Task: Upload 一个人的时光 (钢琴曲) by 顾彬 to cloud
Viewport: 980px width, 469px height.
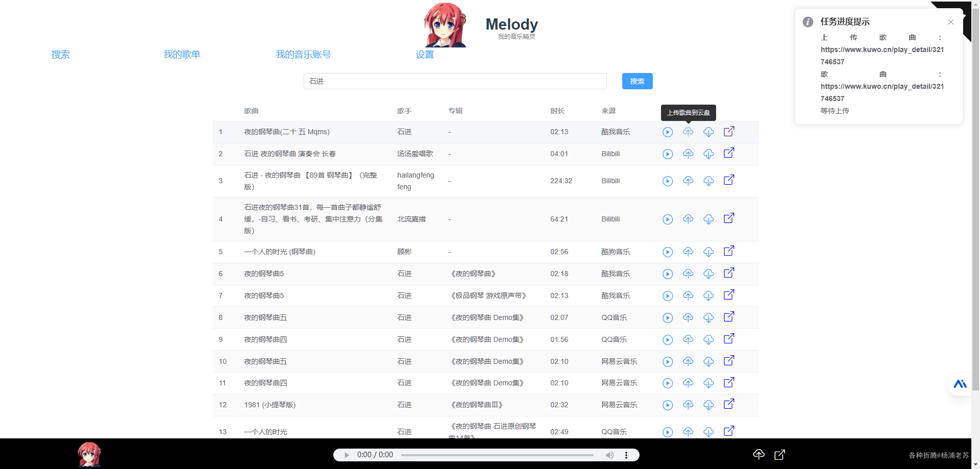Action: (688, 252)
